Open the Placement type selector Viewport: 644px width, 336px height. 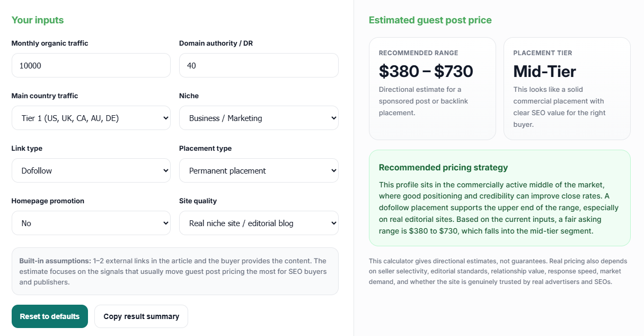[259, 170]
